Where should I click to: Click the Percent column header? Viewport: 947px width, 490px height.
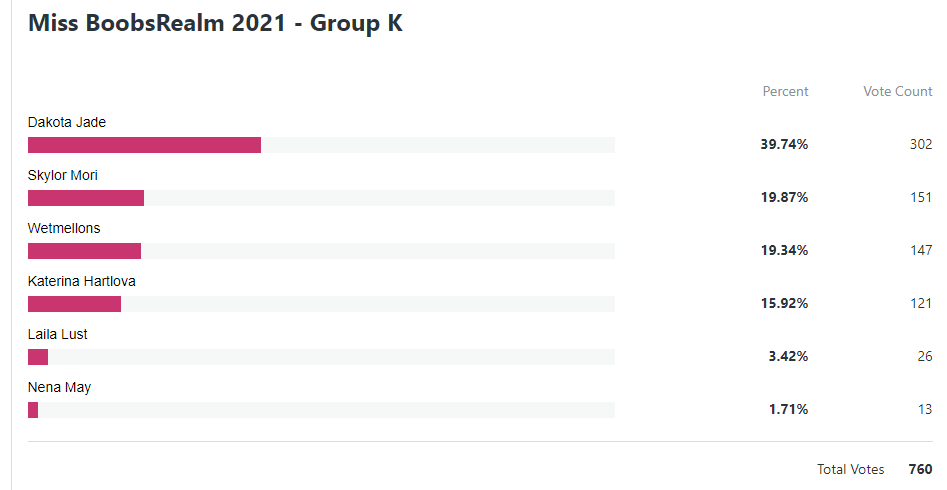(x=785, y=91)
